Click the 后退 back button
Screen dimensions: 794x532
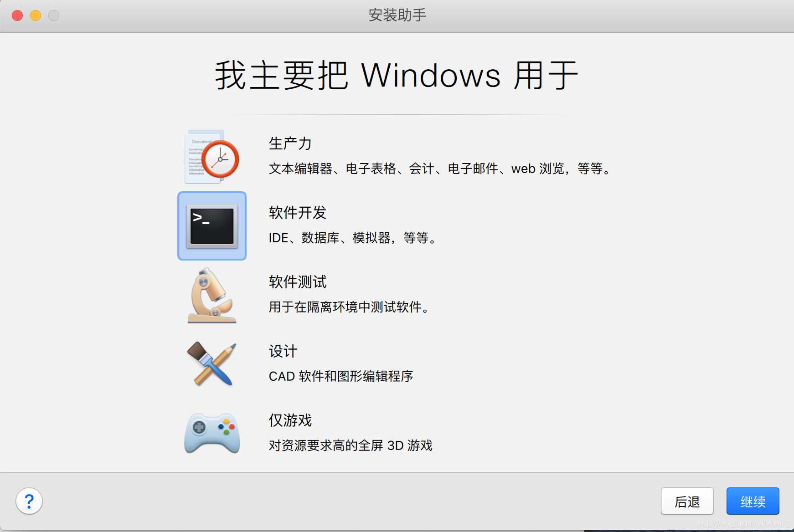point(687,501)
